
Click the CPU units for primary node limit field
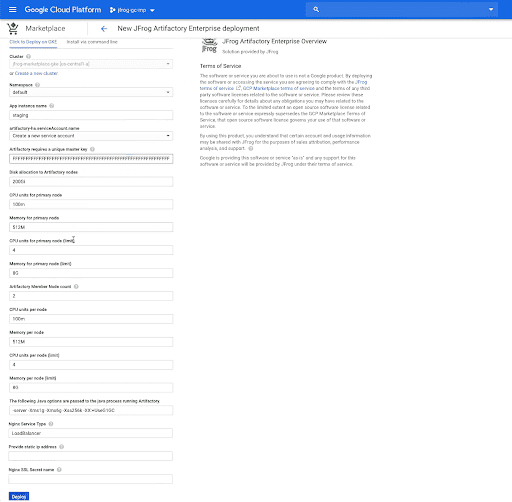(91, 250)
